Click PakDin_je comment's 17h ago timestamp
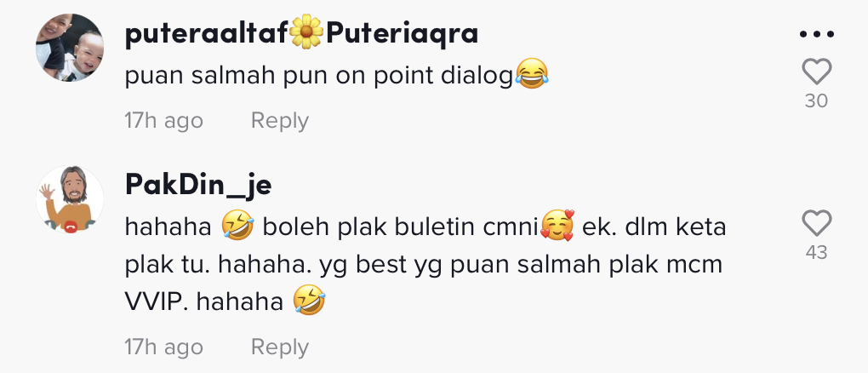 [x=164, y=347]
